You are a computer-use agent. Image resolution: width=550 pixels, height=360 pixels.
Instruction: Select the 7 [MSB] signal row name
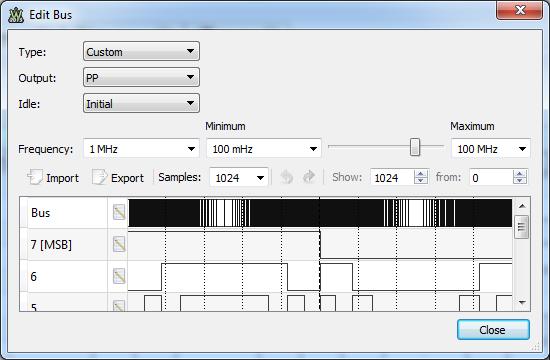pos(51,245)
